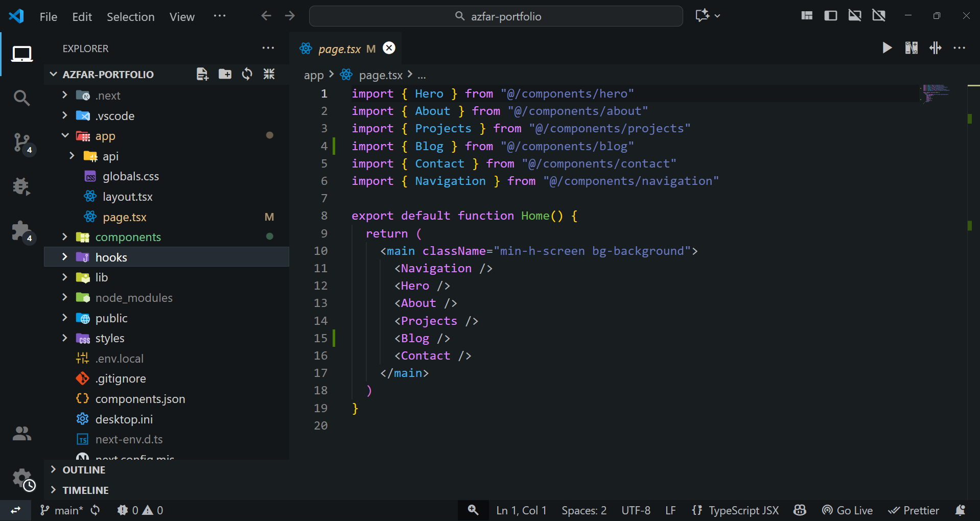Open the Extensions view in activity bar
Image resolution: width=980 pixels, height=521 pixels.
21,231
